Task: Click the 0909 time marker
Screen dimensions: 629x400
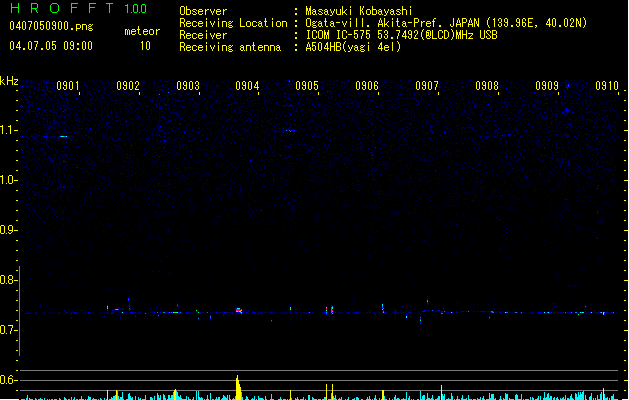Action: (547, 86)
